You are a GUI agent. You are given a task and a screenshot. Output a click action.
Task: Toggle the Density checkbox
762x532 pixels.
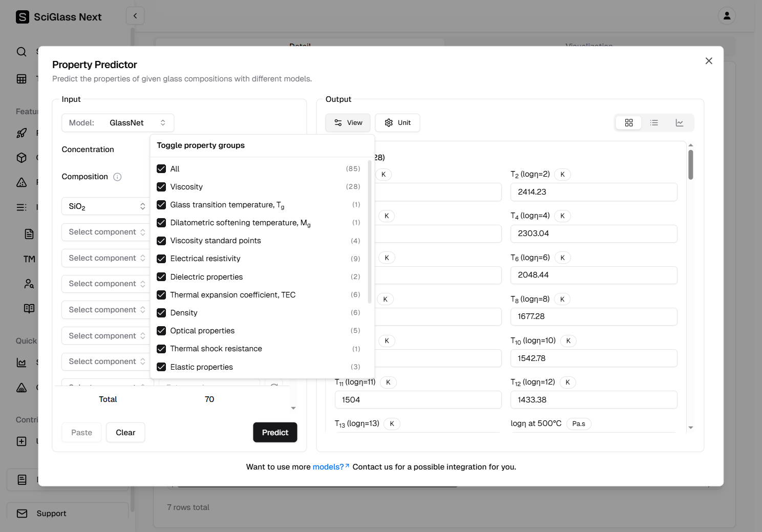(x=161, y=313)
